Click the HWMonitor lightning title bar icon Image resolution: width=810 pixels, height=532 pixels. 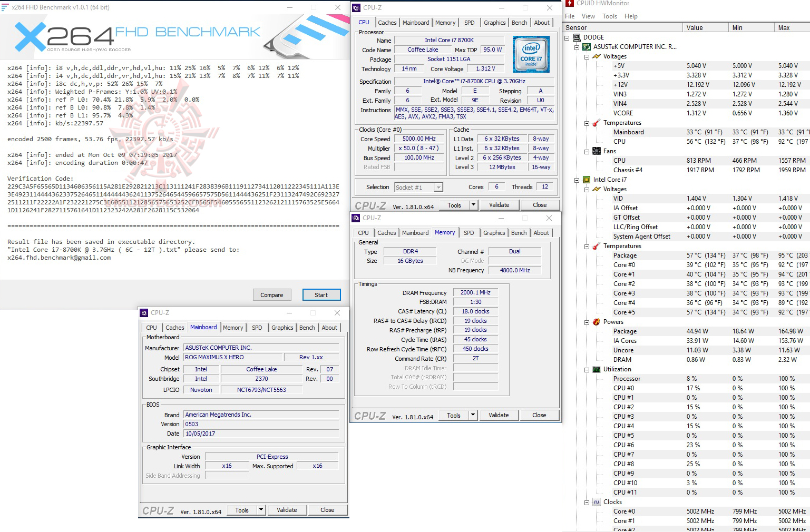tap(569, 3)
